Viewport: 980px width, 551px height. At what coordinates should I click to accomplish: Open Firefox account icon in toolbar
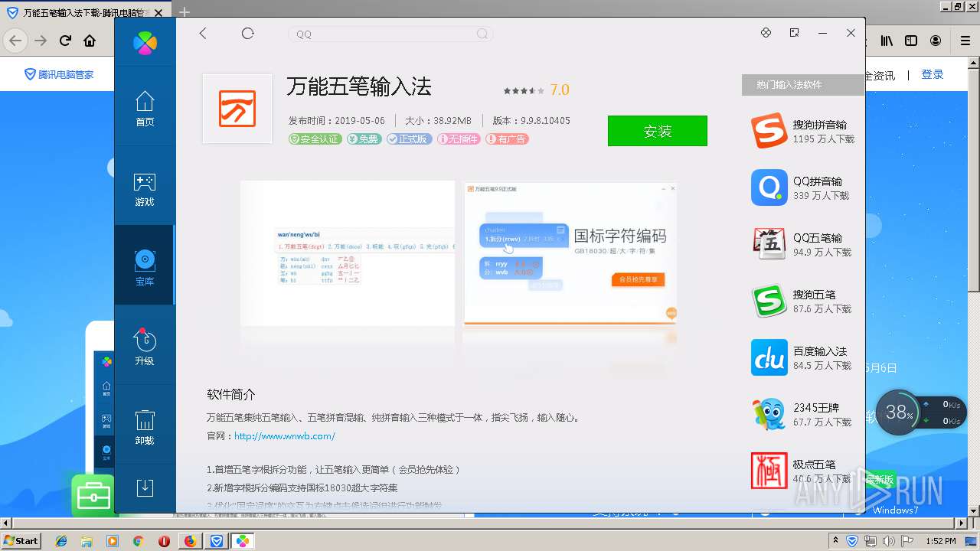point(936,41)
